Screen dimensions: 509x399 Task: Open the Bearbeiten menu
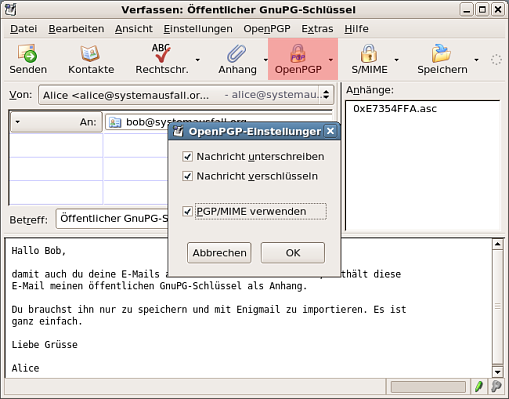(76, 29)
